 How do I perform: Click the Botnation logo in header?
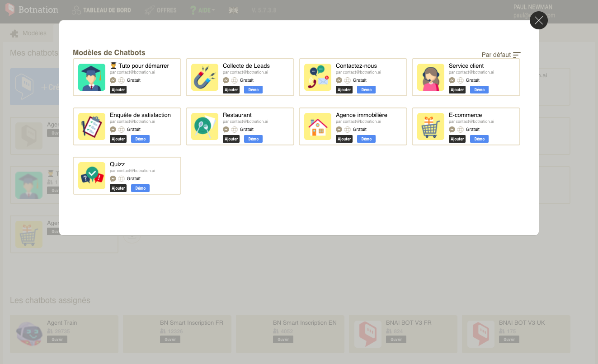click(x=32, y=9)
